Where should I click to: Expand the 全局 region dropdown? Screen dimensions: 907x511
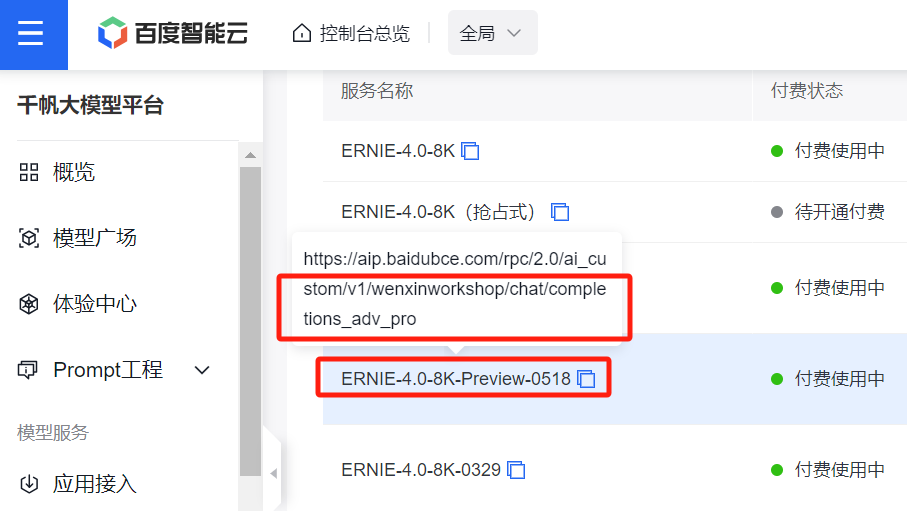pyautogui.click(x=492, y=33)
